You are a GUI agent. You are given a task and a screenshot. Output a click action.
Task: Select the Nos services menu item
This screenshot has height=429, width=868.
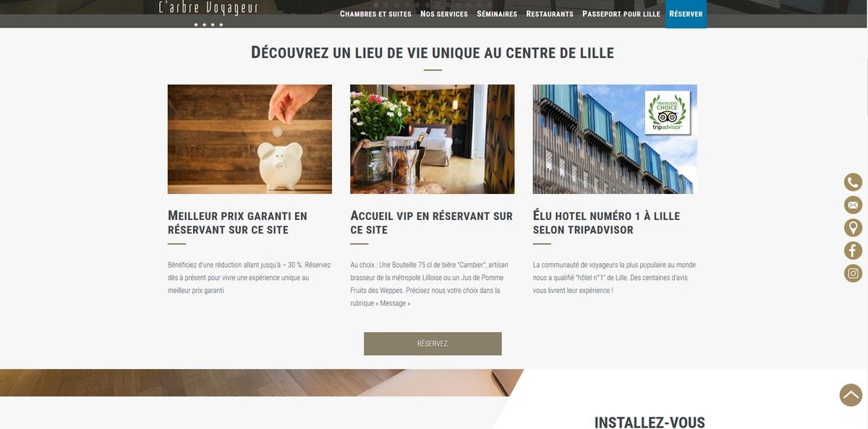[x=444, y=14]
